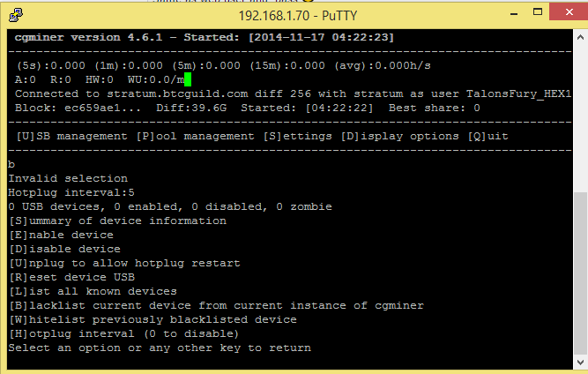Click the 192.168.1.70 - PuTTY title text
The image size is (588, 374).
[298, 16]
